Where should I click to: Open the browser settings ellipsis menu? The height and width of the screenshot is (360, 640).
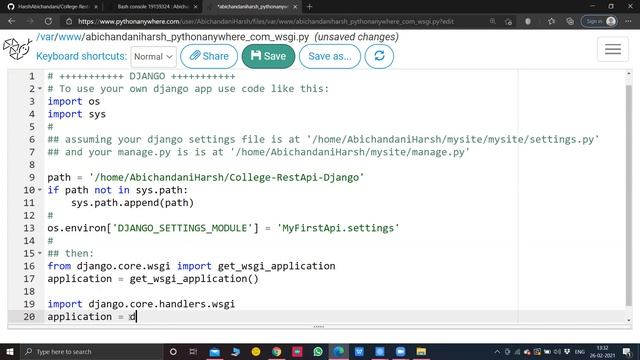coord(628,21)
